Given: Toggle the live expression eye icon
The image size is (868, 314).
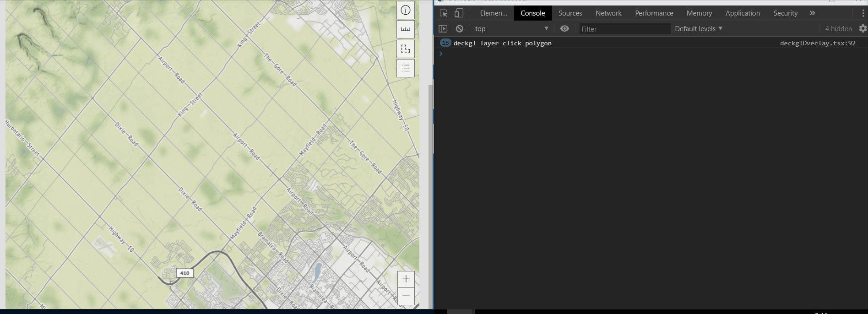Looking at the screenshot, I should (564, 29).
